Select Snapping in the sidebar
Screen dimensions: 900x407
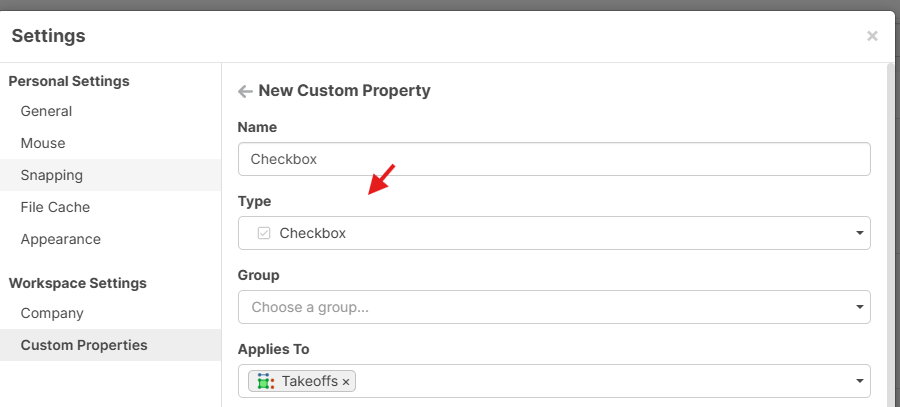pos(52,175)
